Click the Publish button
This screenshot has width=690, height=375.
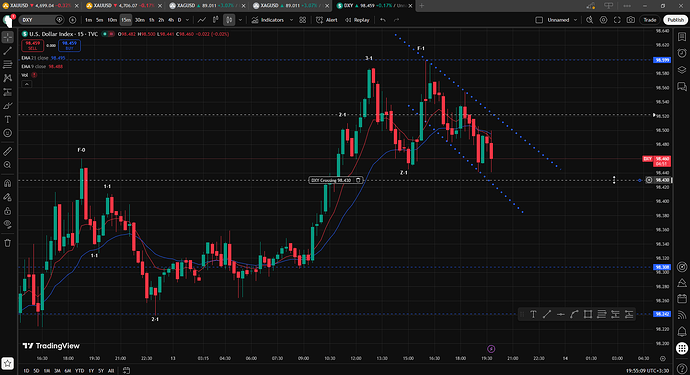point(675,20)
